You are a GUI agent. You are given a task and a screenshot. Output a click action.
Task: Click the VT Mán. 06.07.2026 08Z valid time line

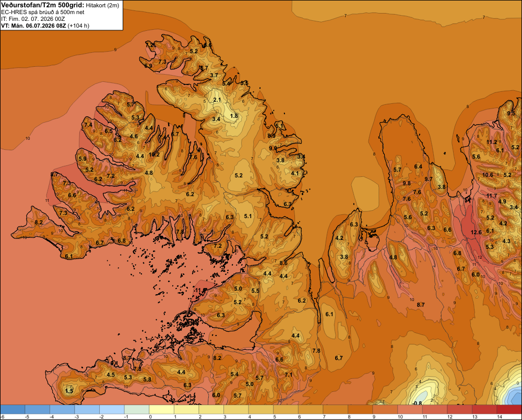pyautogui.click(x=45, y=26)
